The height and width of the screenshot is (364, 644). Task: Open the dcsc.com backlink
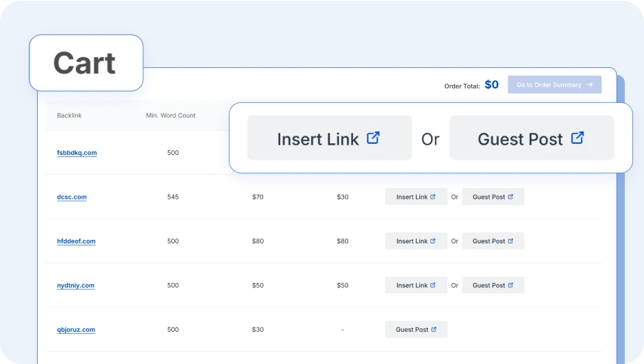pyautogui.click(x=72, y=197)
